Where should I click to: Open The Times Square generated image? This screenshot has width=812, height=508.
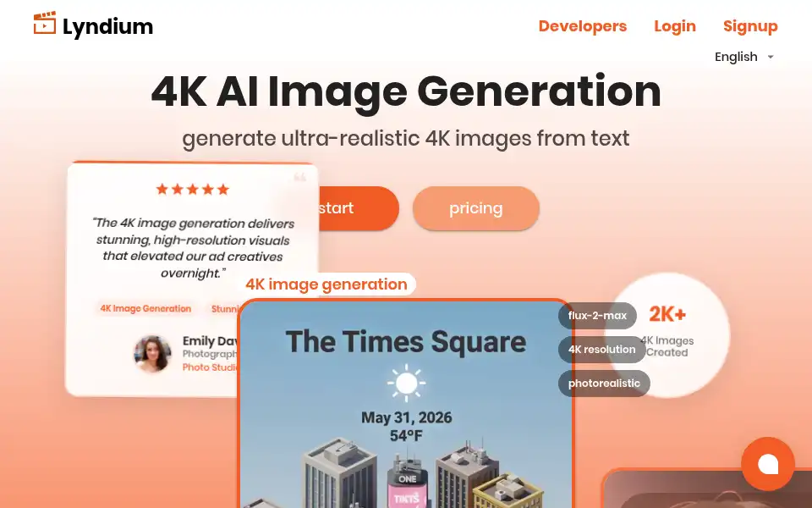click(x=406, y=405)
